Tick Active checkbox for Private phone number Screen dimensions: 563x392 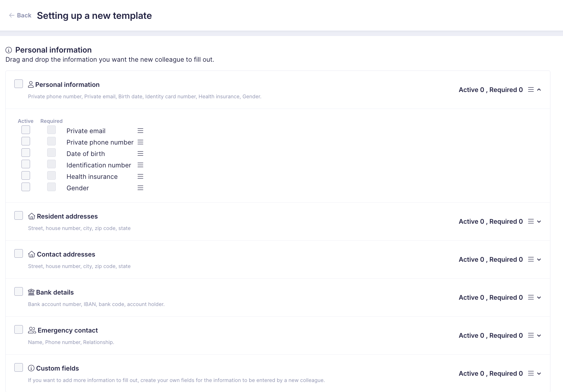click(26, 141)
